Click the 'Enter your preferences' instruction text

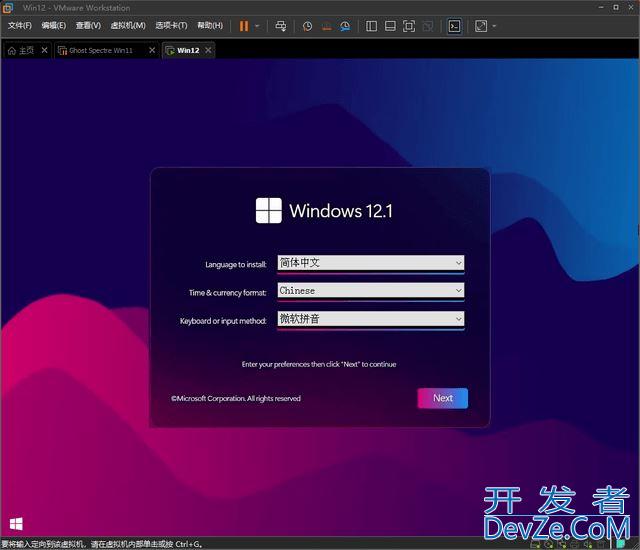pyautogui.click(x=319, y=364)
